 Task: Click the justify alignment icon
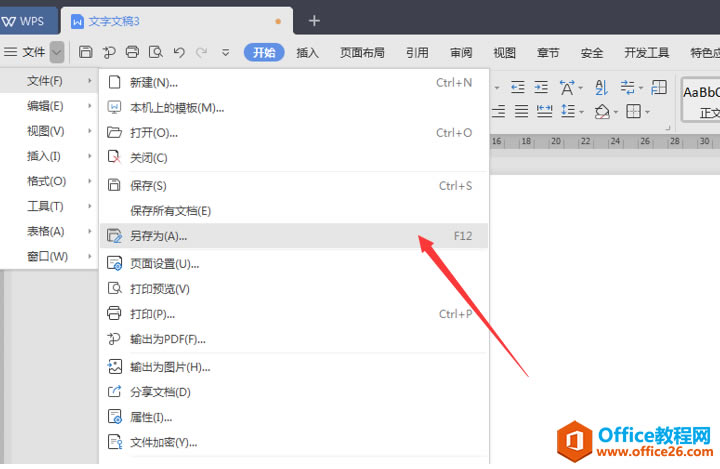click(x=521, y=111)
